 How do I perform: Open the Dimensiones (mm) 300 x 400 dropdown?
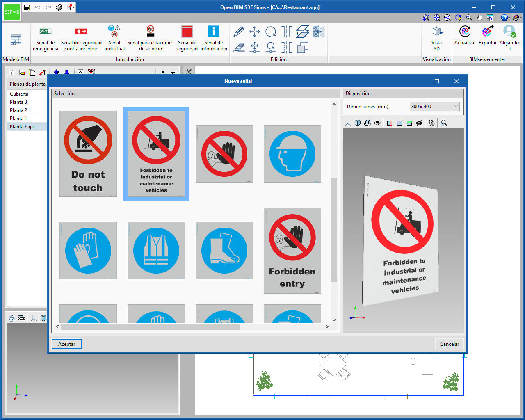(x=434, y=107)
